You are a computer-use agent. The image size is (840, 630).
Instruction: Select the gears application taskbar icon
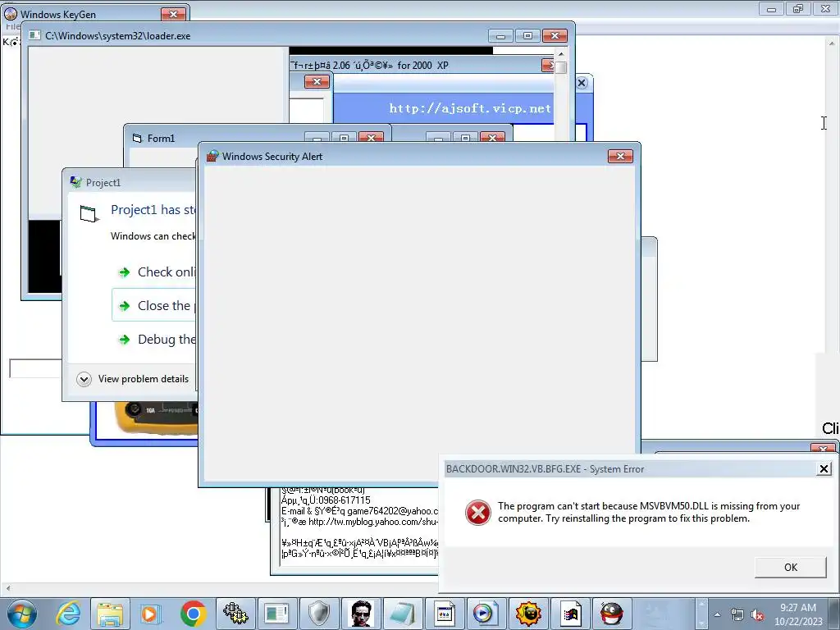click(x=235, y=614)
